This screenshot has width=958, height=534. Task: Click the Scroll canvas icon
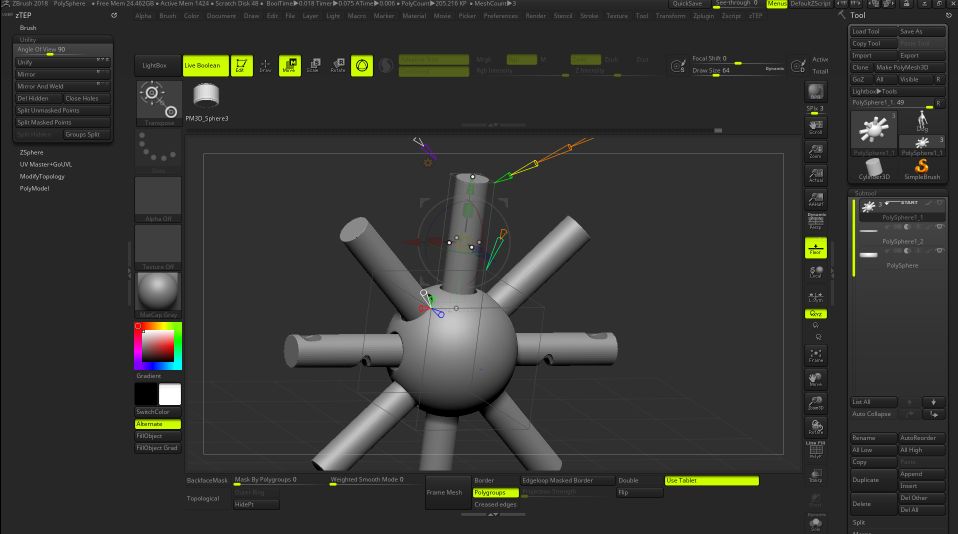(x=816, y=127)
